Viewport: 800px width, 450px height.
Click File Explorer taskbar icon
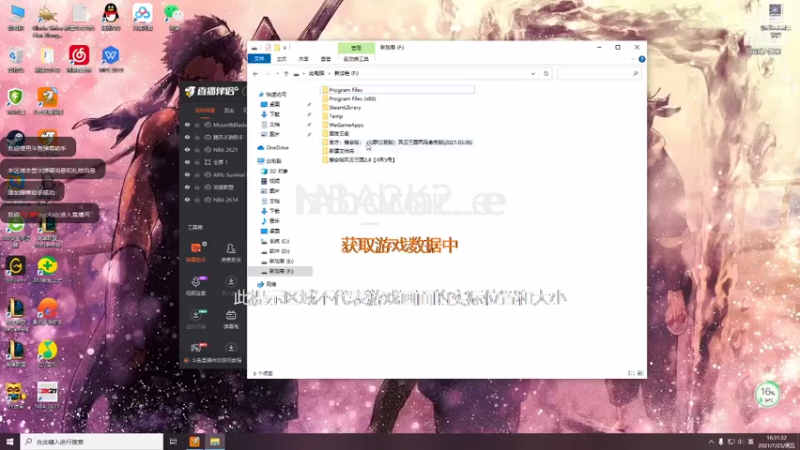tap(215, 441)
